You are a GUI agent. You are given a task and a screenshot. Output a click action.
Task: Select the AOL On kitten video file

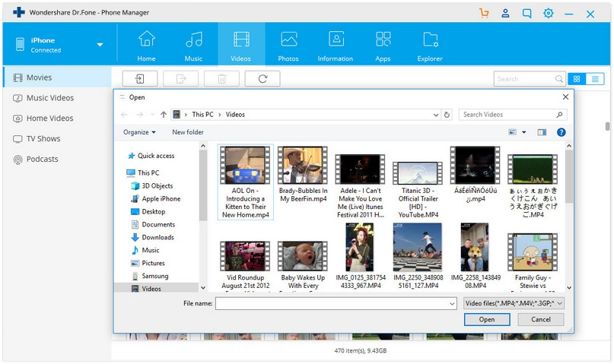[x=246, y=182]
